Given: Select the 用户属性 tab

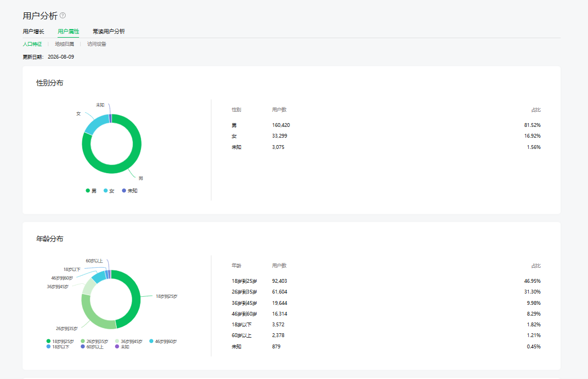Looking at the screenshot, I should pos(68,32).
